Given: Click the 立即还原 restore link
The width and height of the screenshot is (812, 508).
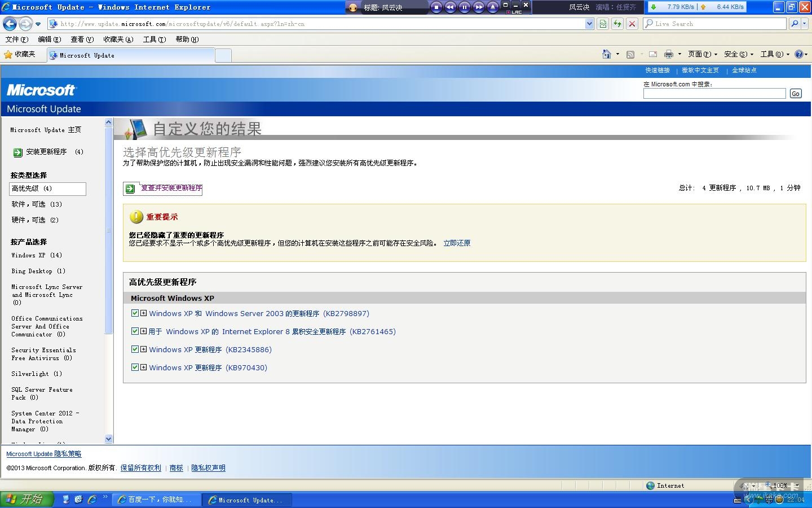Looking at the screenshot, I should 457,243.
